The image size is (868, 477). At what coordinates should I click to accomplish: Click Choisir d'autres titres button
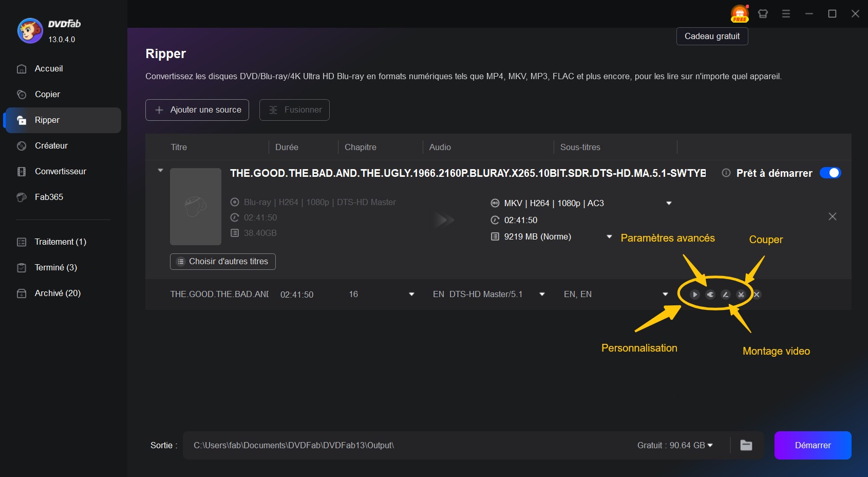223,262
